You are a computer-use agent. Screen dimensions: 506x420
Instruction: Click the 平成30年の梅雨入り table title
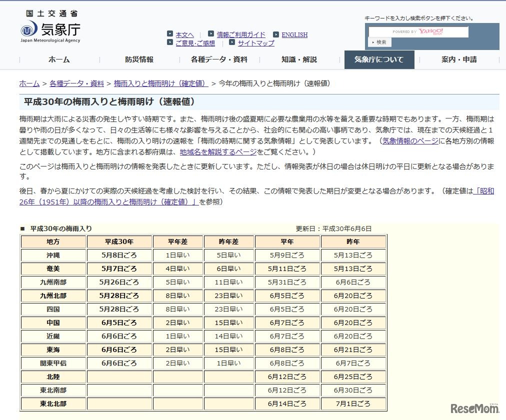[61, 228]
